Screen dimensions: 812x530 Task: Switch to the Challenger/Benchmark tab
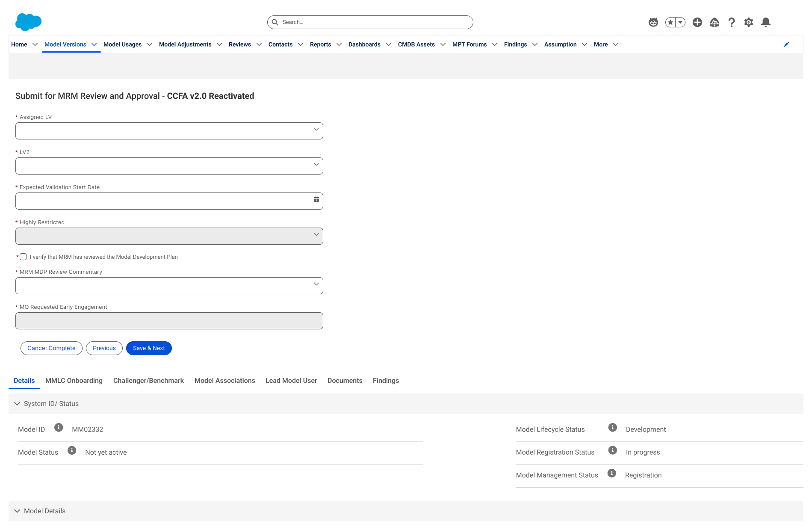[x=148, y=381]
